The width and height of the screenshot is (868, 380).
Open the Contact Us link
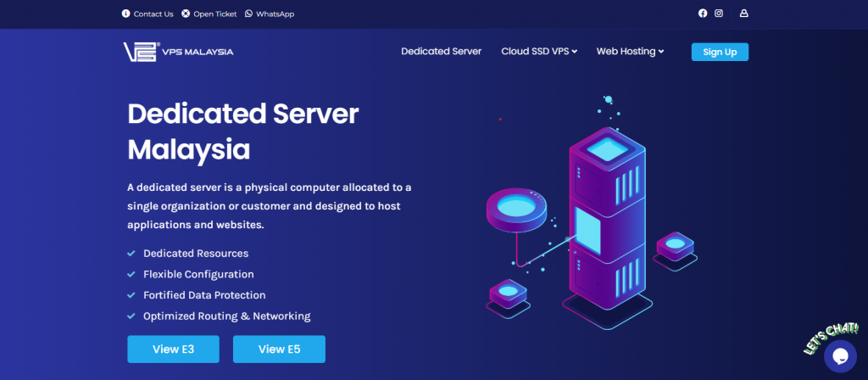153,14
